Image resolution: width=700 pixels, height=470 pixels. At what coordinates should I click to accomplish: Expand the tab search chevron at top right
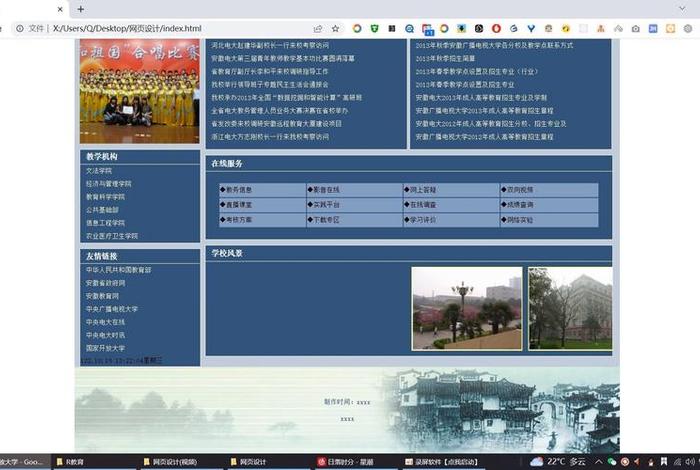[682, 8]
